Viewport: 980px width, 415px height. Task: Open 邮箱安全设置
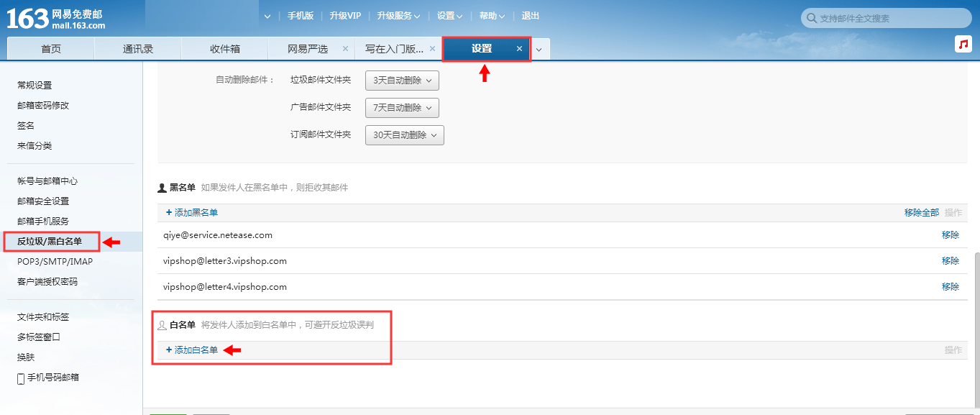click(x=43, y=201)
